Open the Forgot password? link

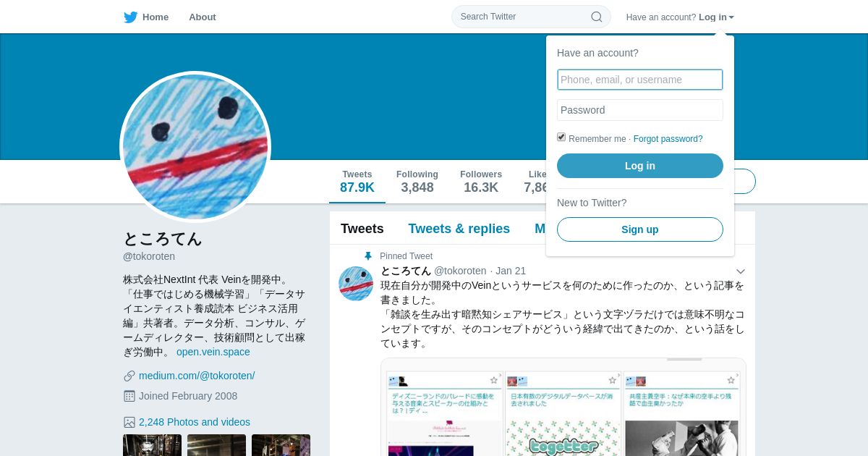pyautogui.click(x=668, y=139)
